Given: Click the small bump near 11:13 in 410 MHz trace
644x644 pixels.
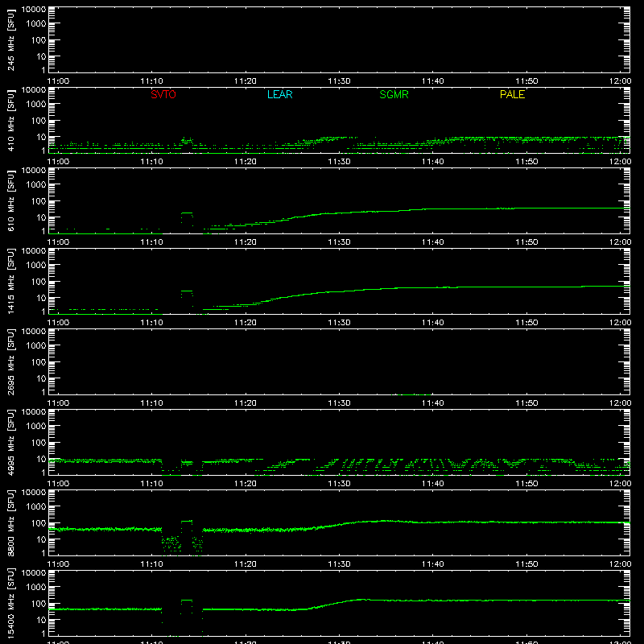Looking at the screenshot, I should [x=187, y=140].
